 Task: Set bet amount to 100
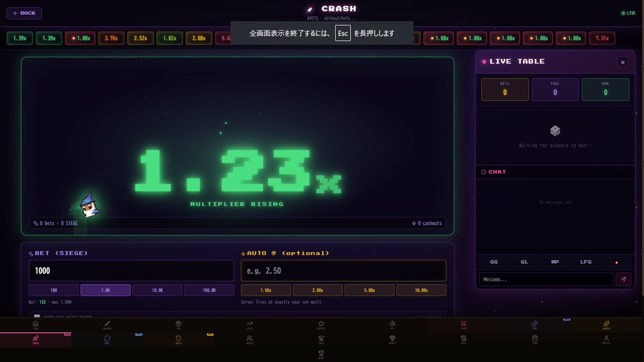click(x=54, y=290)
